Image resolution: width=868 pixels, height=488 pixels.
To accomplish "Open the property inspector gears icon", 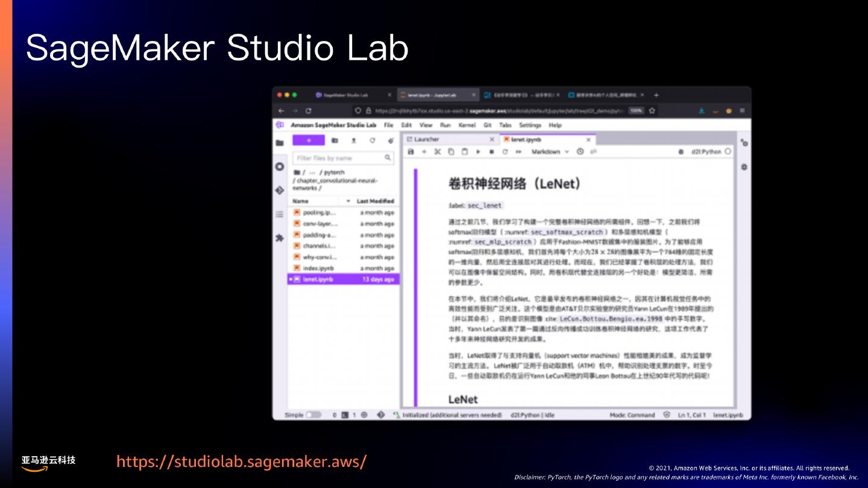I will (x=744, y=143).
